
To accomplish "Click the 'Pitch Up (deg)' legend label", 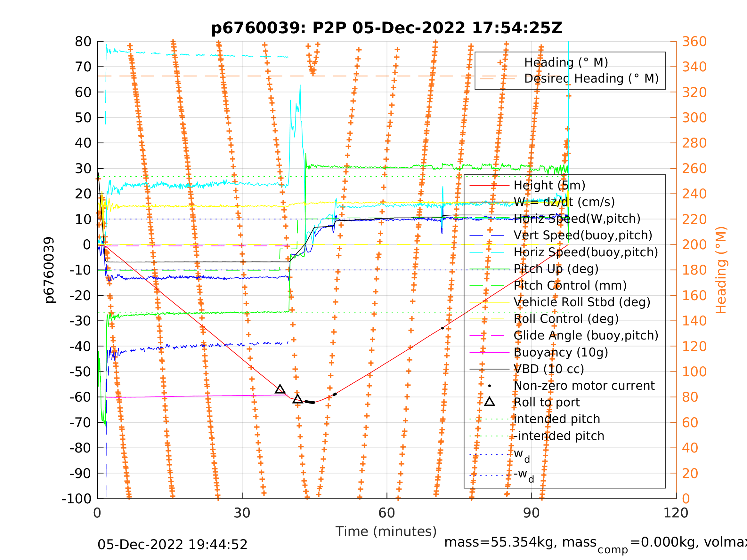I will coord(556,269).
